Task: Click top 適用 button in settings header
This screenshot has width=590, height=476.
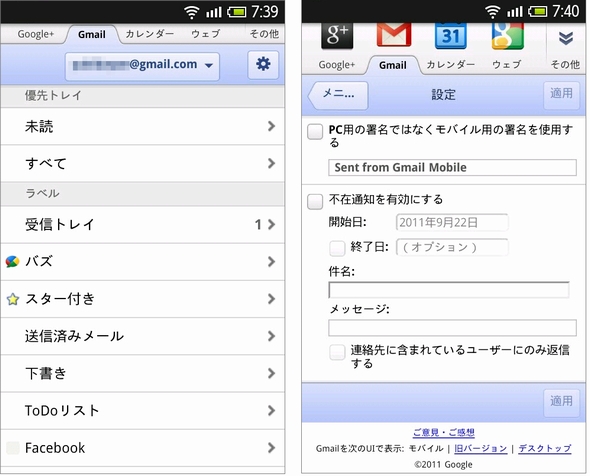Action: click(x=561, y=95)
